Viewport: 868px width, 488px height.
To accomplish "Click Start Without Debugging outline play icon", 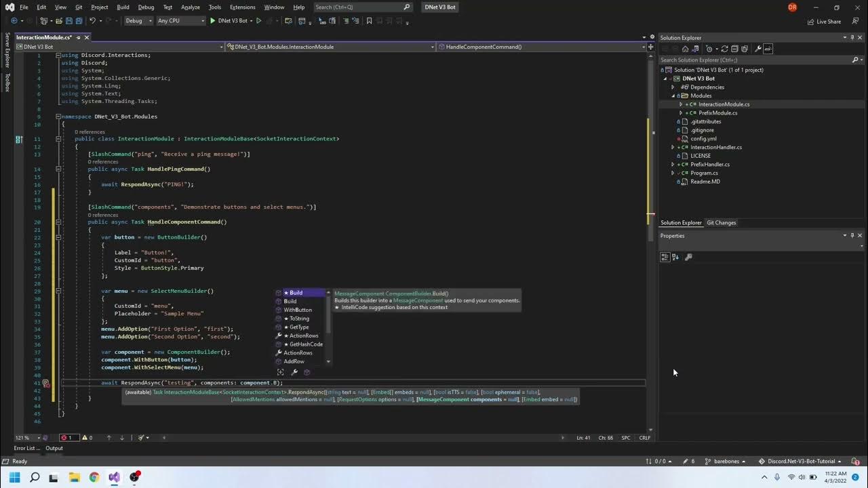I will [x=258, y=21].
